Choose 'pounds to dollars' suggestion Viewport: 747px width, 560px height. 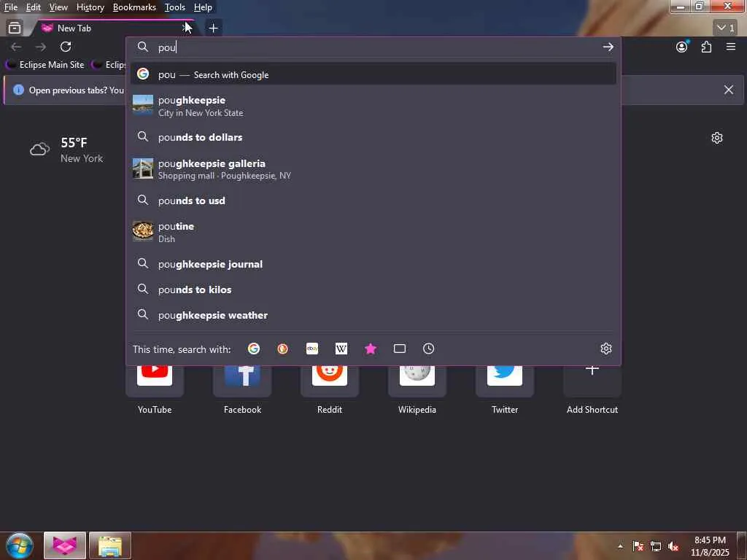[373, 137]
